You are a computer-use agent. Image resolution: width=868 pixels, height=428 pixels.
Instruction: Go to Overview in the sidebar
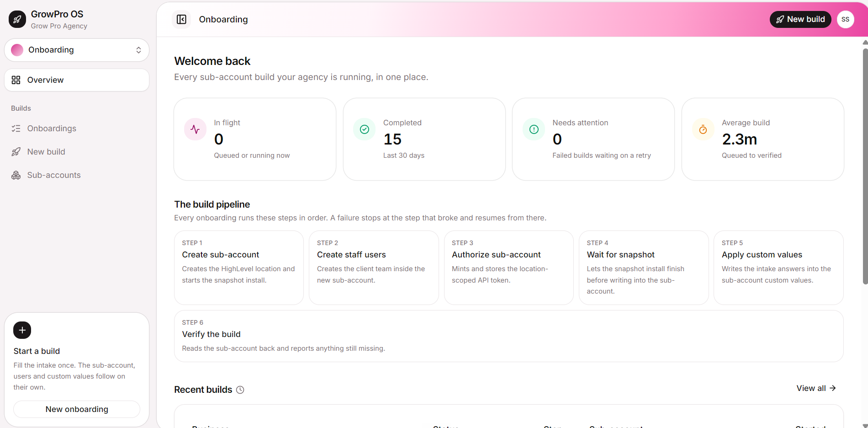click(x=77, y=80)
